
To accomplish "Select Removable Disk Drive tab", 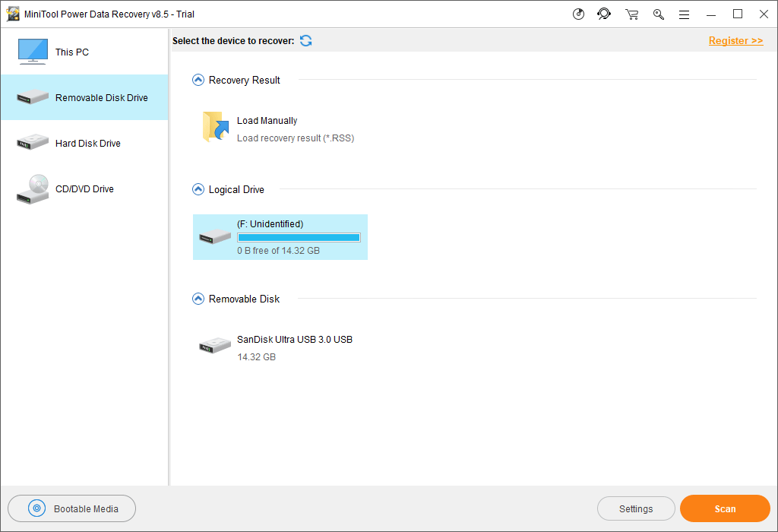I will (84, 97).
